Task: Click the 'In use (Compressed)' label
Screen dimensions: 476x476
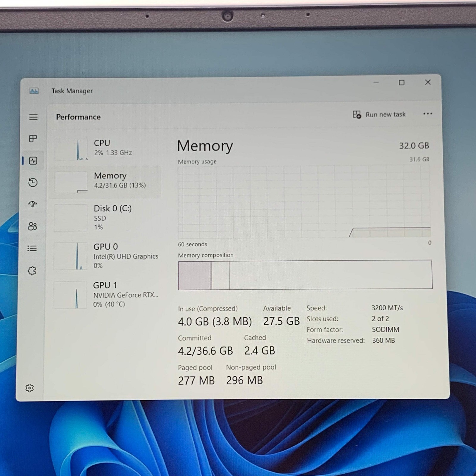Action: (208, 309)
